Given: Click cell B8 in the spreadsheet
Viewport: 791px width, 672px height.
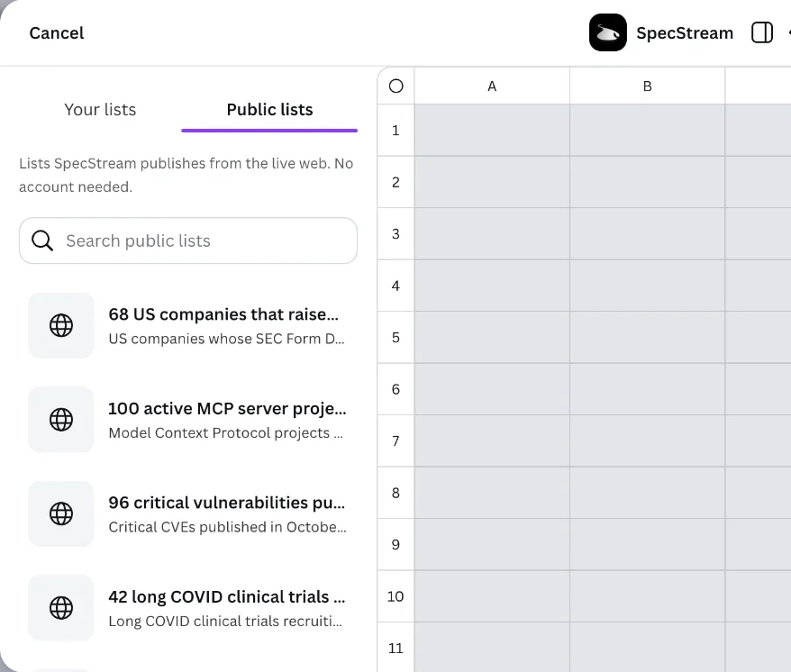Looking at the screenshot, I should coord(647,493).
